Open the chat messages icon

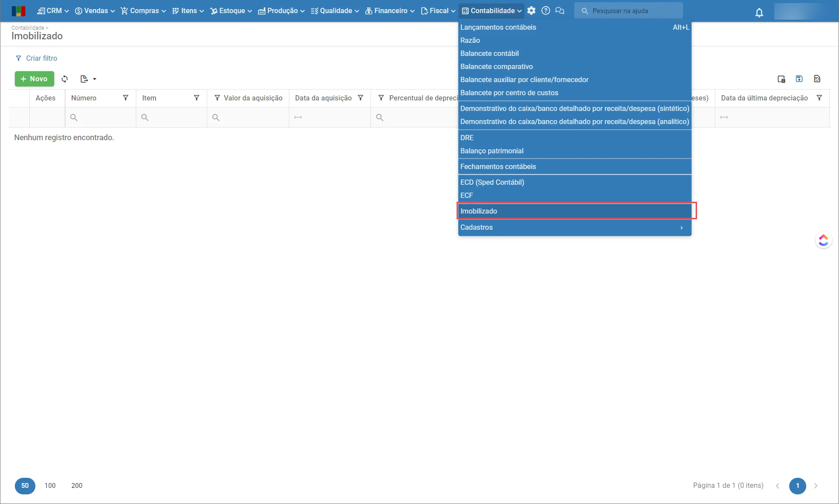coord(560,10)
